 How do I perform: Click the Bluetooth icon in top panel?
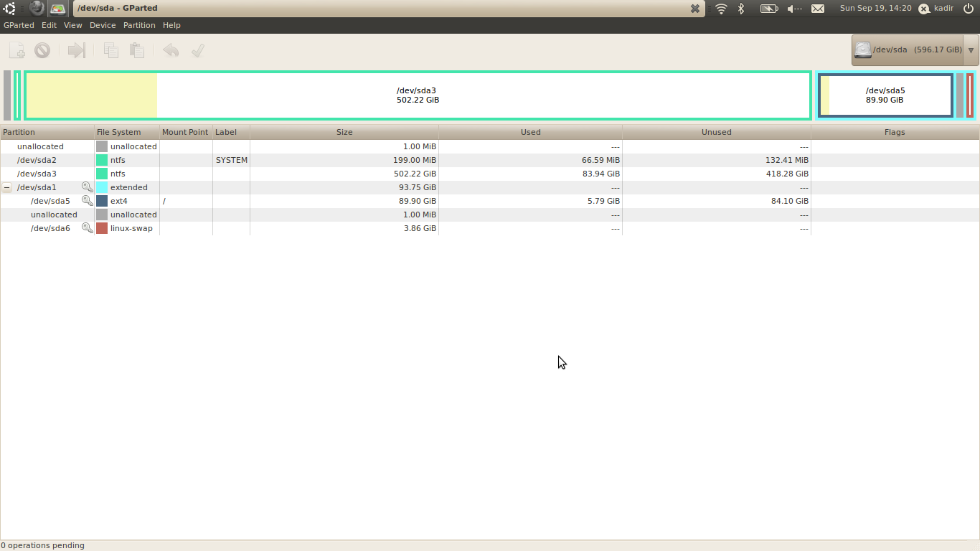coord(742,9)
